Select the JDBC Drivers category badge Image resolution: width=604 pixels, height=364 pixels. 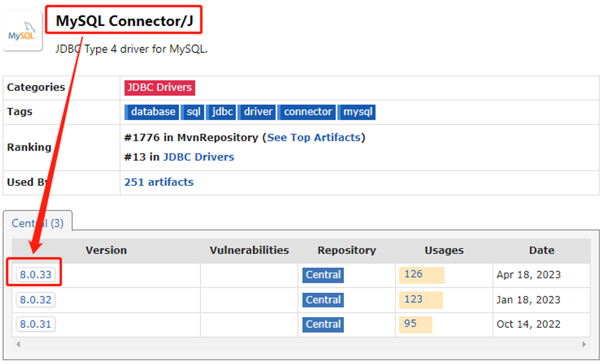click(159, 87)
